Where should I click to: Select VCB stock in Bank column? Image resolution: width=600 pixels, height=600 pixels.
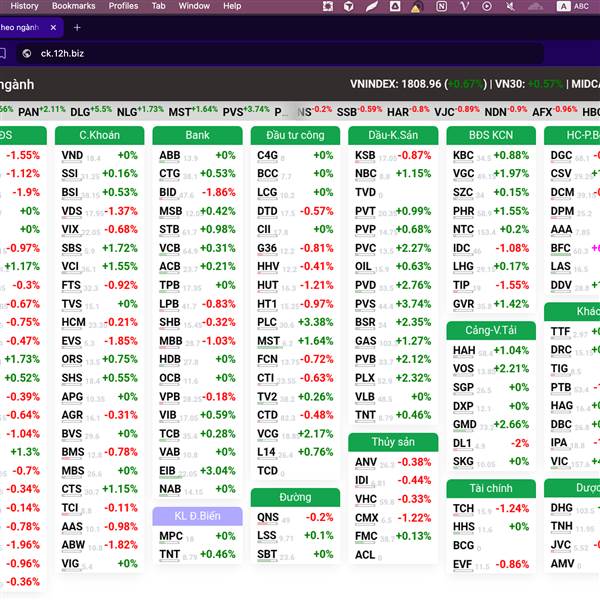(197, 248)
